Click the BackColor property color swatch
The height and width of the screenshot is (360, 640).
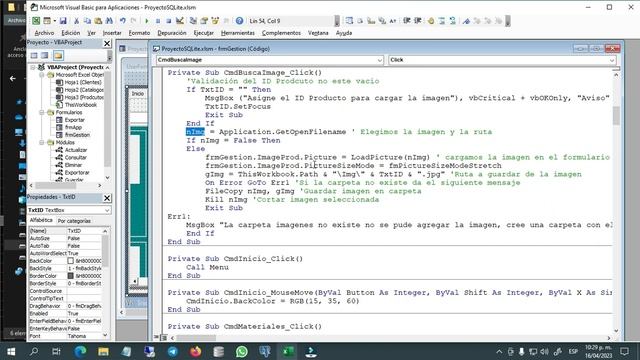click(71, 261)
